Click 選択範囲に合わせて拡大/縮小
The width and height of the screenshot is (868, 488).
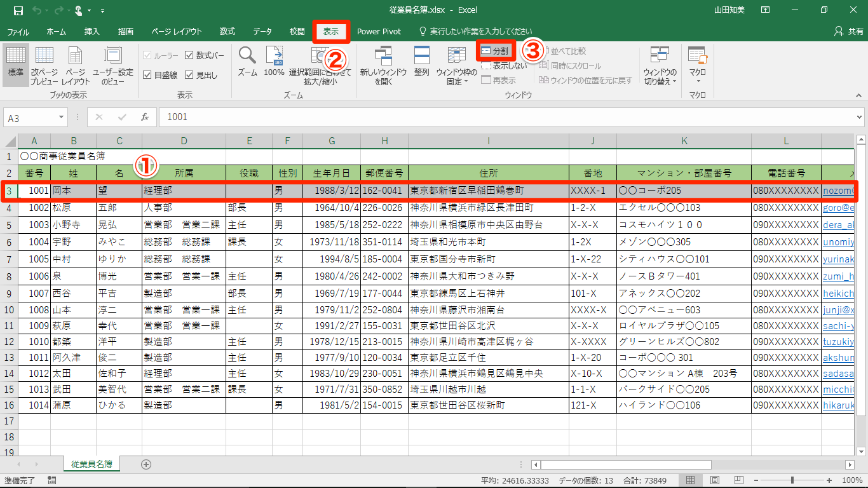tap(320, 65)
